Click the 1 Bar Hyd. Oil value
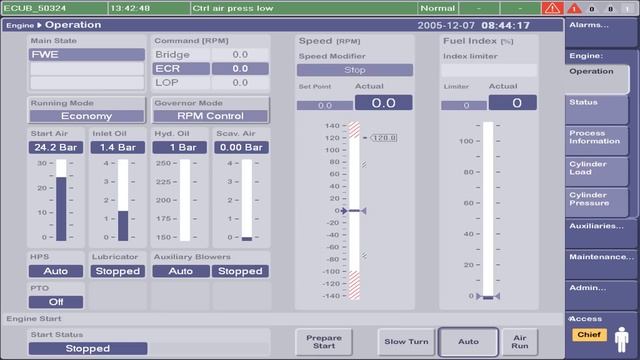Viewport: 640px width, 360px height. coord(180,147)
